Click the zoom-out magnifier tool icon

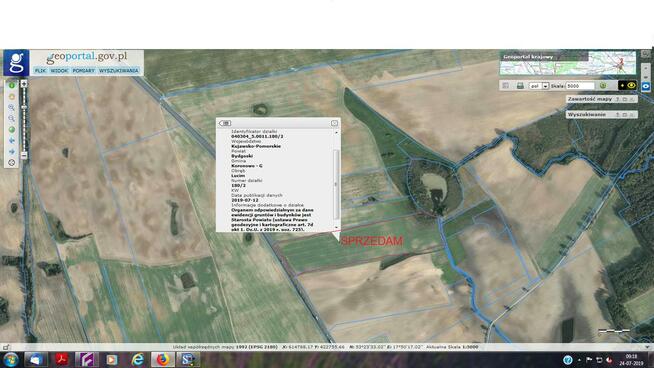12,118
